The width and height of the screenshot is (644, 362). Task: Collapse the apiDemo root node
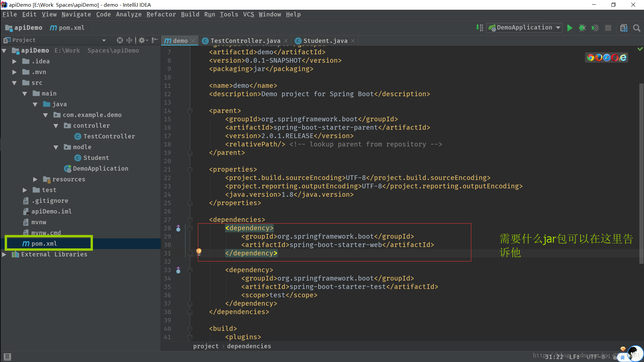[4, 51]
